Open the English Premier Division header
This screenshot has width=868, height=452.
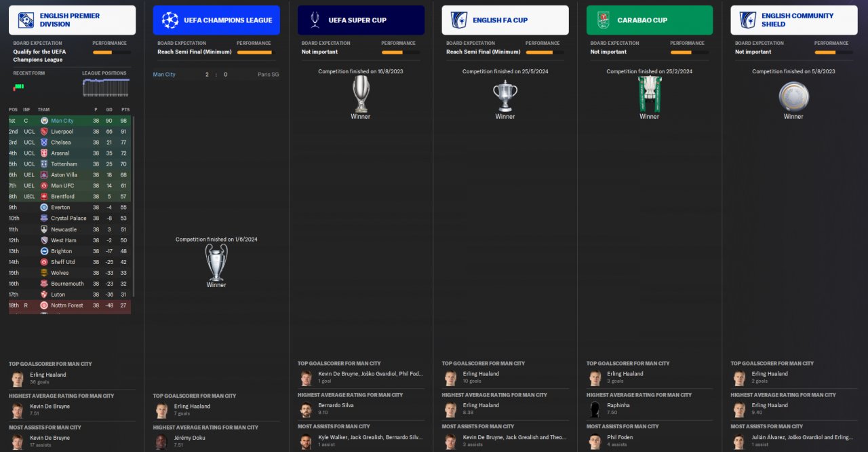coord(72,20)
